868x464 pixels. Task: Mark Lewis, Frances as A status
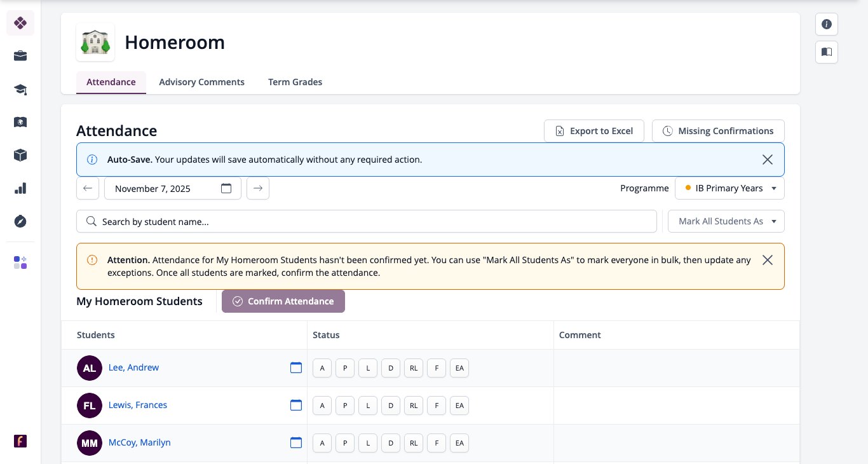point(322,406)
